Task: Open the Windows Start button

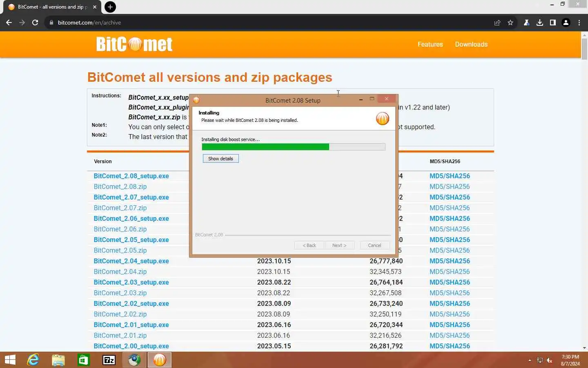Action: [10, 360]
